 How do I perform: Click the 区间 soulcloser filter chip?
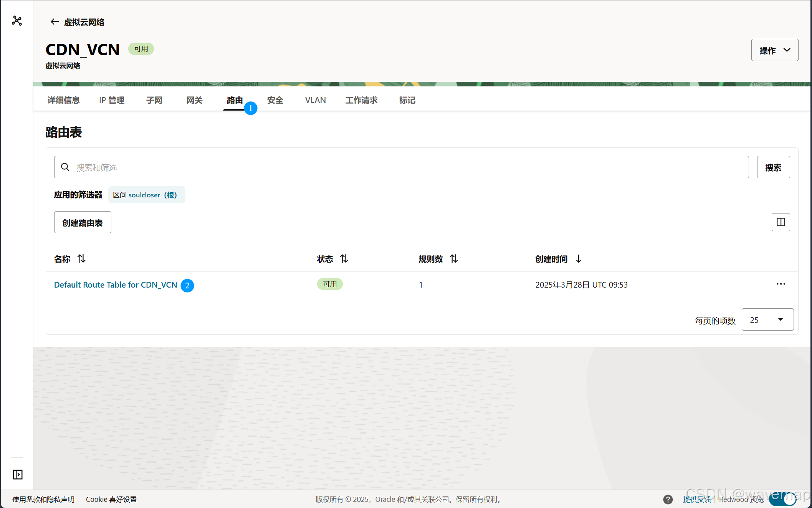pos(146,195)
